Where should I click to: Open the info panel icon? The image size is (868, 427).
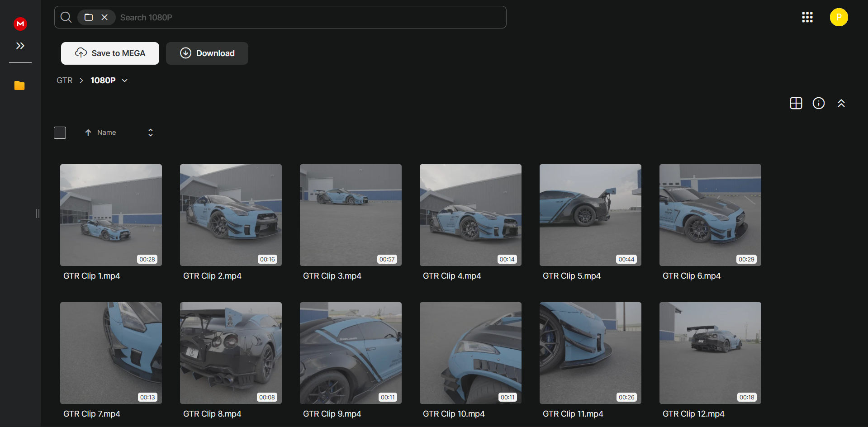(819, 103)
